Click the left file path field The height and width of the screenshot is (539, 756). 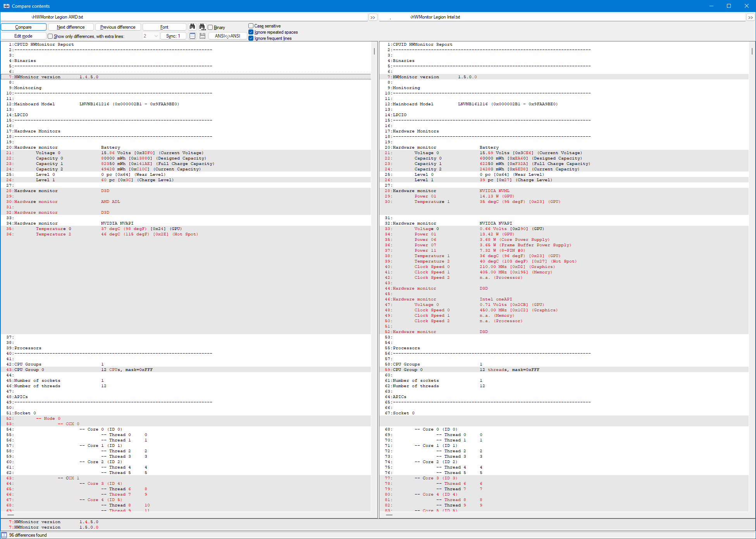[x=184, y=17]
